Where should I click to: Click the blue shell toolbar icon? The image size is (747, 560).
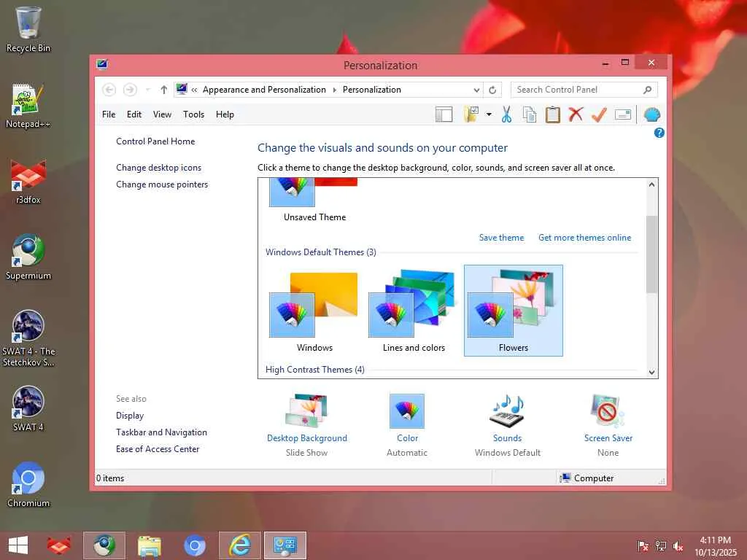651,114
